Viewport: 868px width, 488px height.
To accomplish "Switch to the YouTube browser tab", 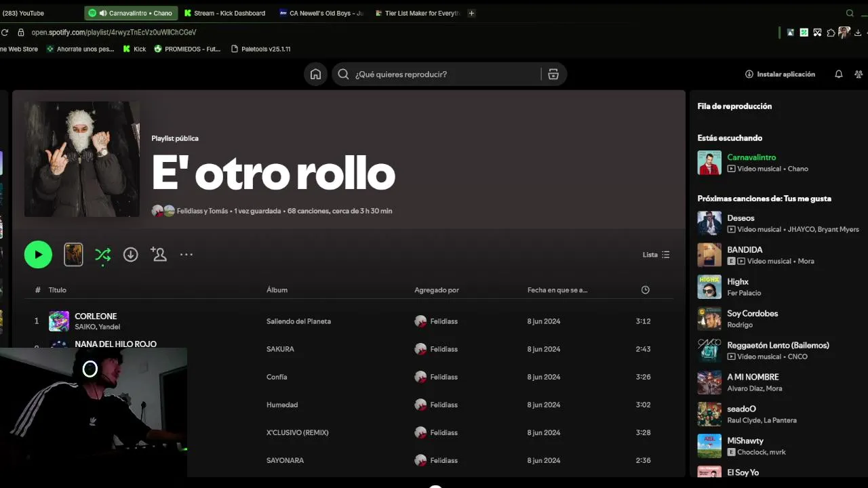I will point(23,13).
